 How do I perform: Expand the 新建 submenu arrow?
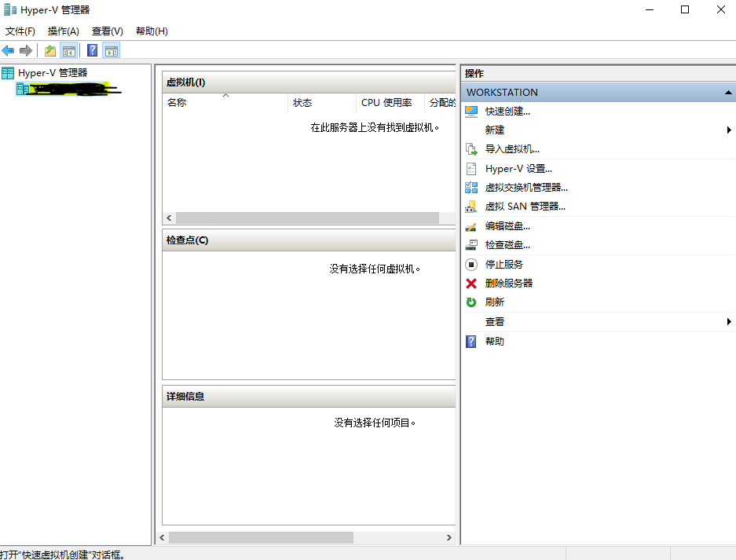(729, 130)
